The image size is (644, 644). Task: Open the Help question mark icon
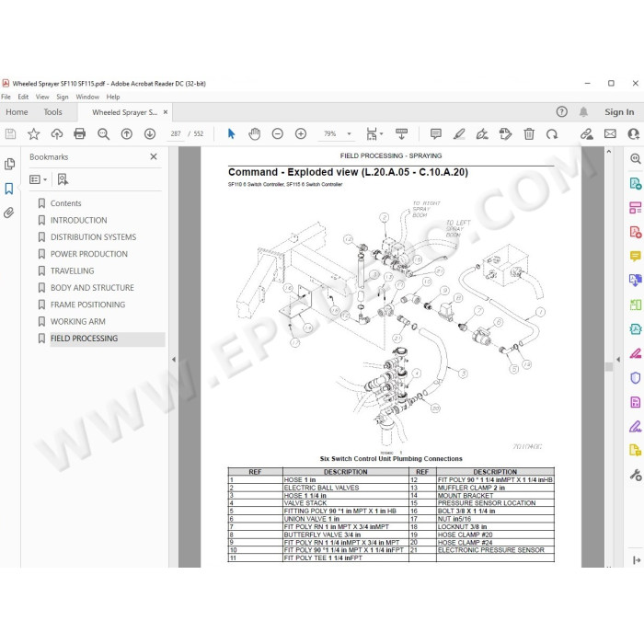pos(562,111)
